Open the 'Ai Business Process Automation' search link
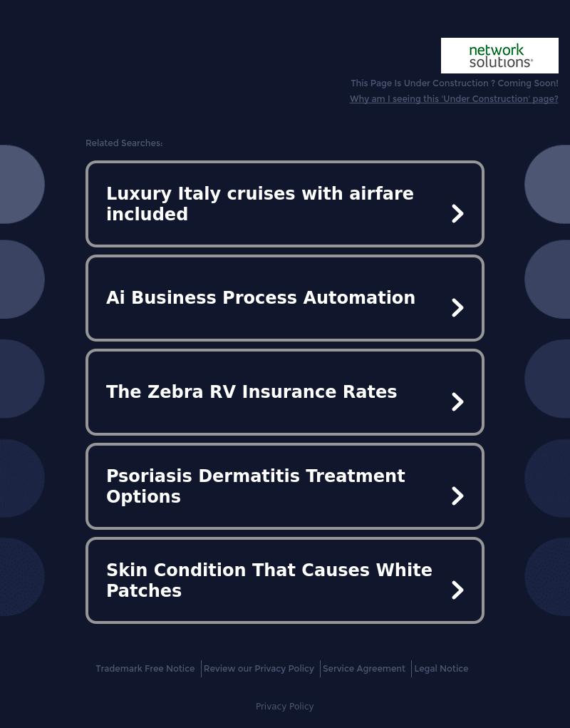The width and height of the screenshot is (570, 728). [x=261, y=298]
